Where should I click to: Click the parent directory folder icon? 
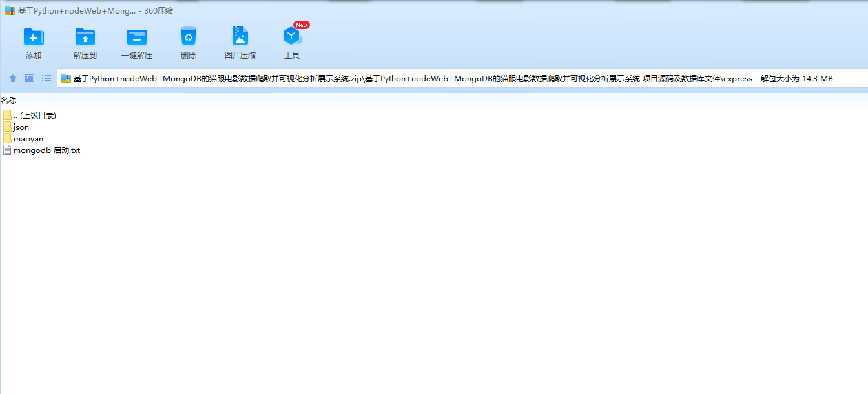7,115
